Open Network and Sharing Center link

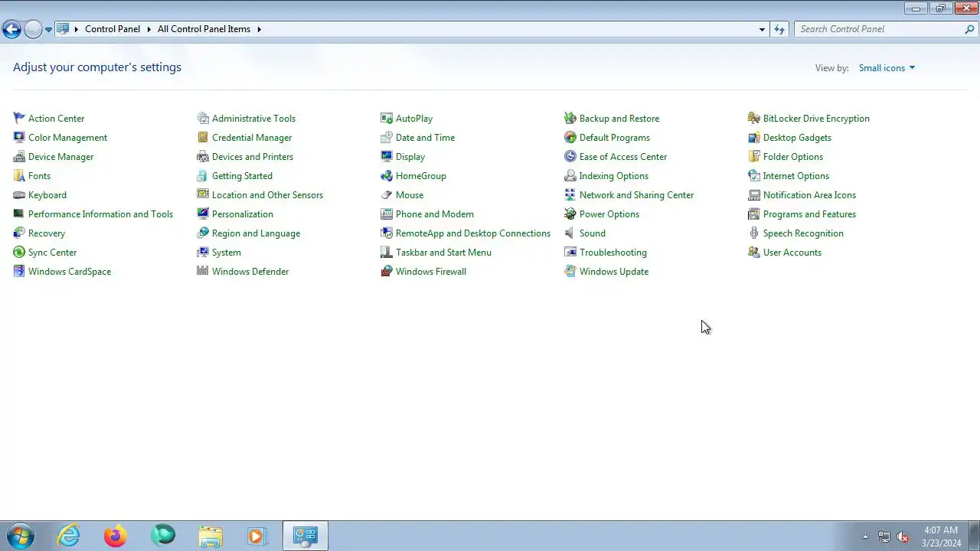click(636, 195)
